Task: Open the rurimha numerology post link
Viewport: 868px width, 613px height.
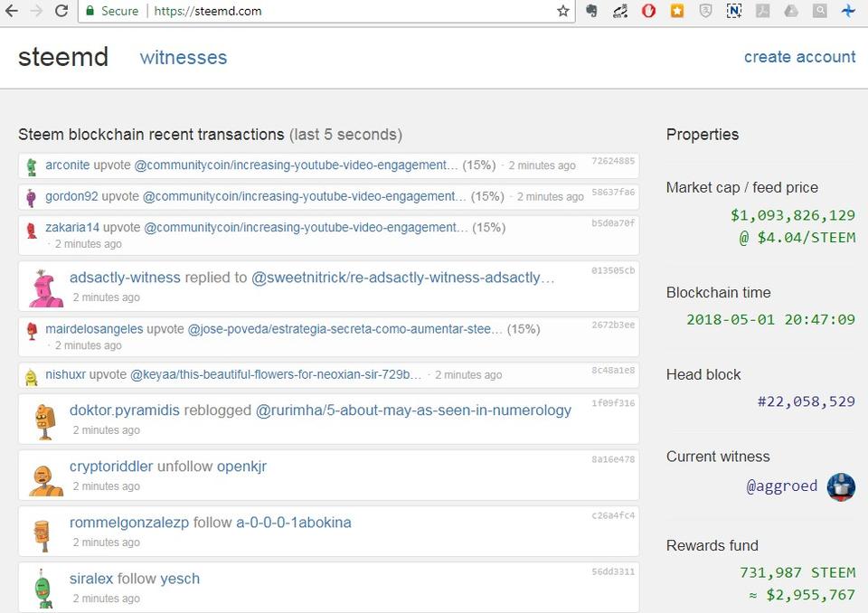Action: pyautogui.click(x=413, y=410)
